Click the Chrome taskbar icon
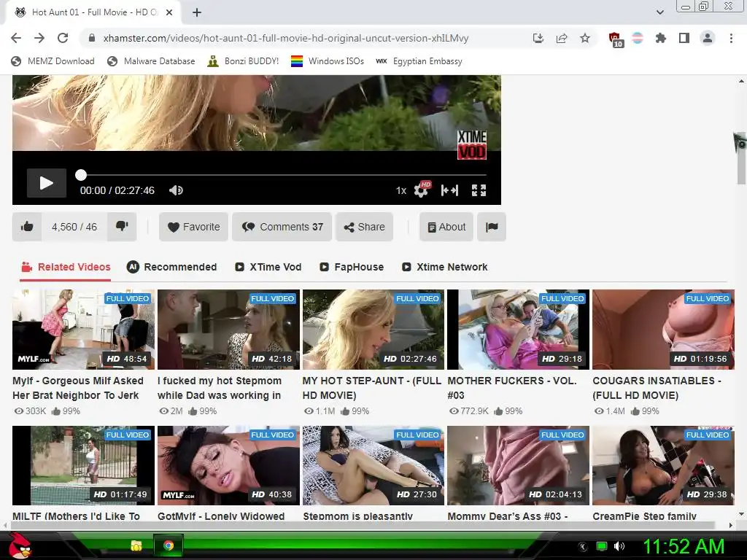 pyautogui.click(x=169, y=545)
